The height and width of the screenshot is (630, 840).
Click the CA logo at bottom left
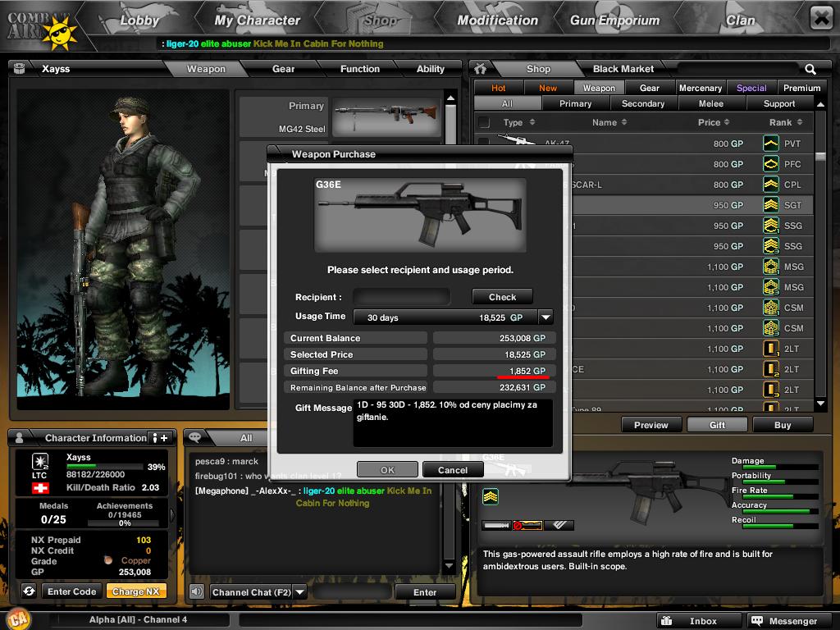click(x=18, y=620)
